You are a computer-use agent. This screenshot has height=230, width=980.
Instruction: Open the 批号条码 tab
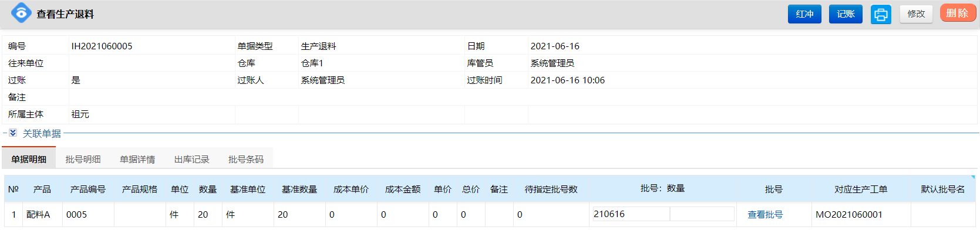245,159
